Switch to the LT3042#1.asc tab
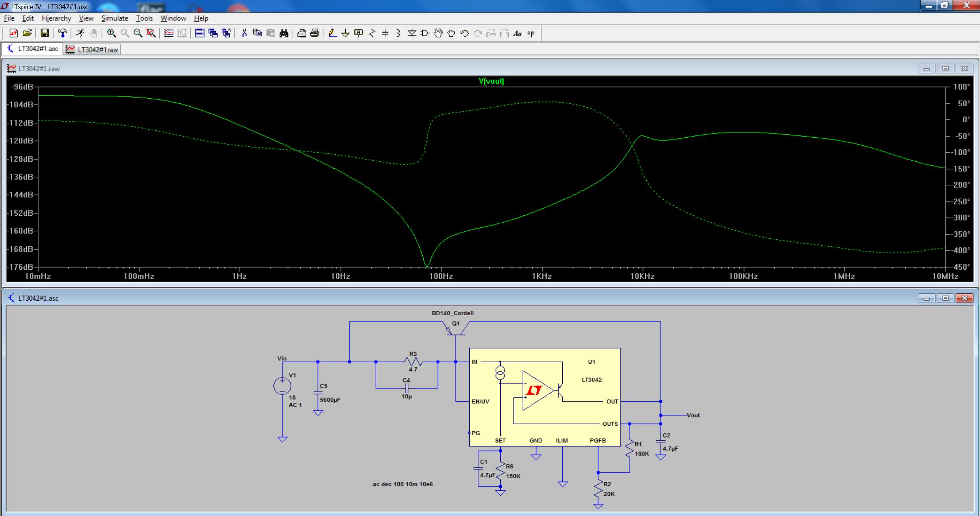This screenshot has width=980, height=516. 33,49
